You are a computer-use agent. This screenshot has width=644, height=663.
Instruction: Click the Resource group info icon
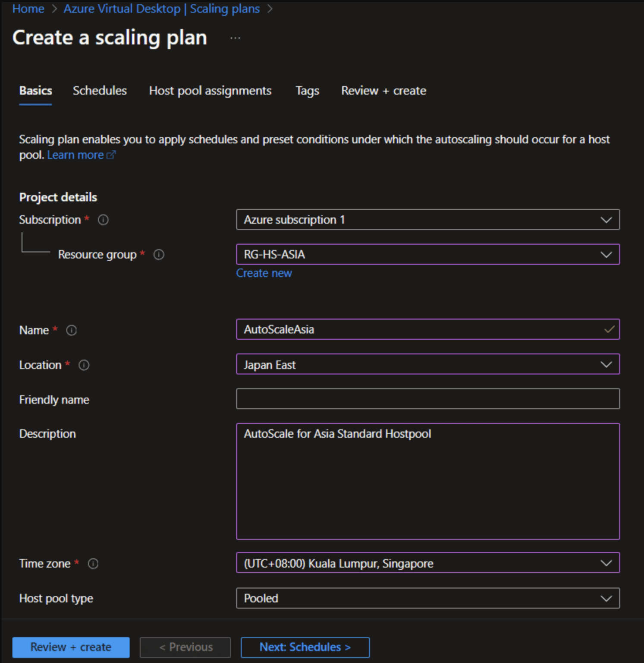point(159,255)
